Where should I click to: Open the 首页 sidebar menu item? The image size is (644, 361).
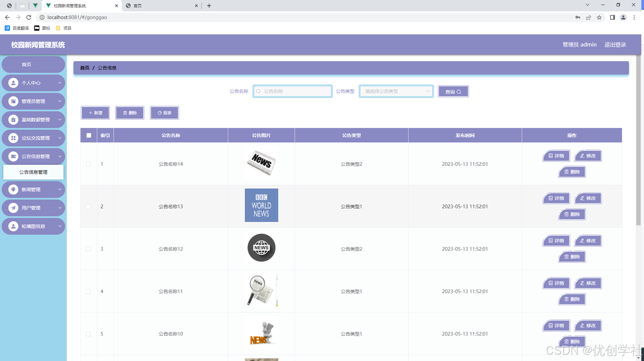(x=27, y=65)
